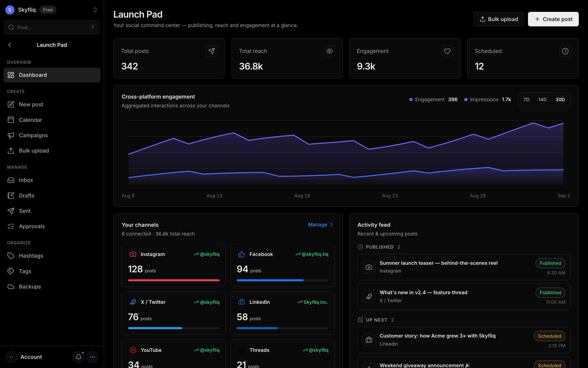Viewport: 588px width, 368px height.
Task: Click the camera icon beside Summer launch teaser
Action: [x=369, y=267]
